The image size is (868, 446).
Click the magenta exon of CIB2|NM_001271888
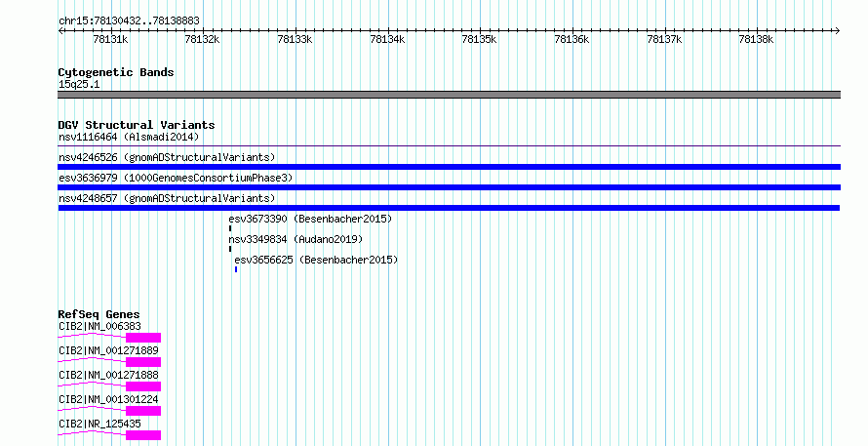click(x=143, y=386)
